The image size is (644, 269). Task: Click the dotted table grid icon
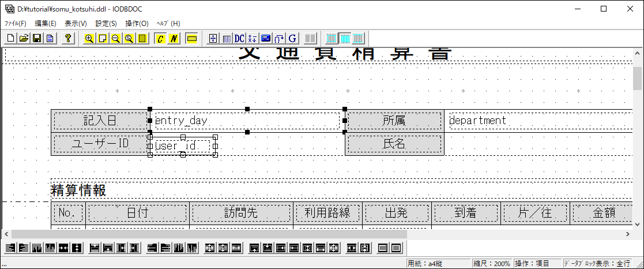click(x=227, y=39)
